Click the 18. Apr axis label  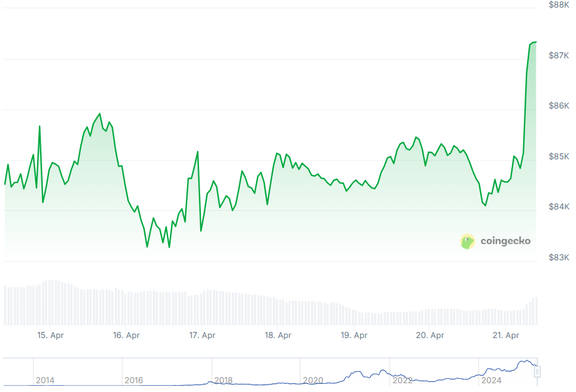coord(278,336)
